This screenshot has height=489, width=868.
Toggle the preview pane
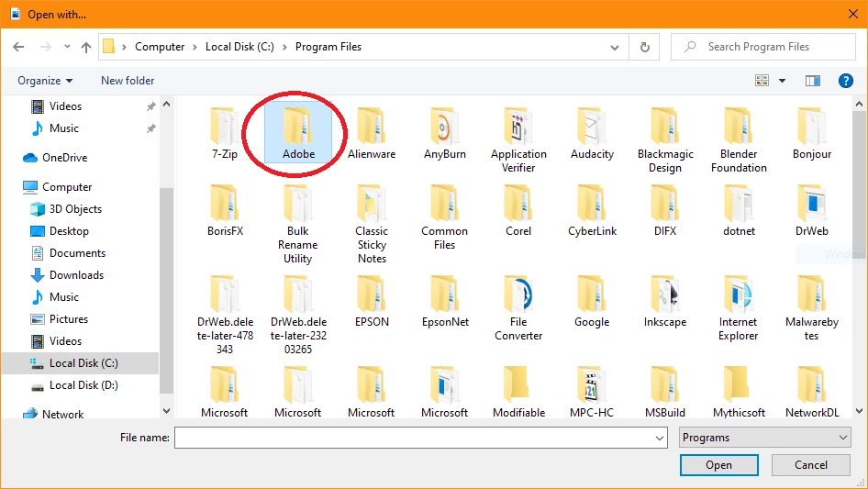point(812,81)
